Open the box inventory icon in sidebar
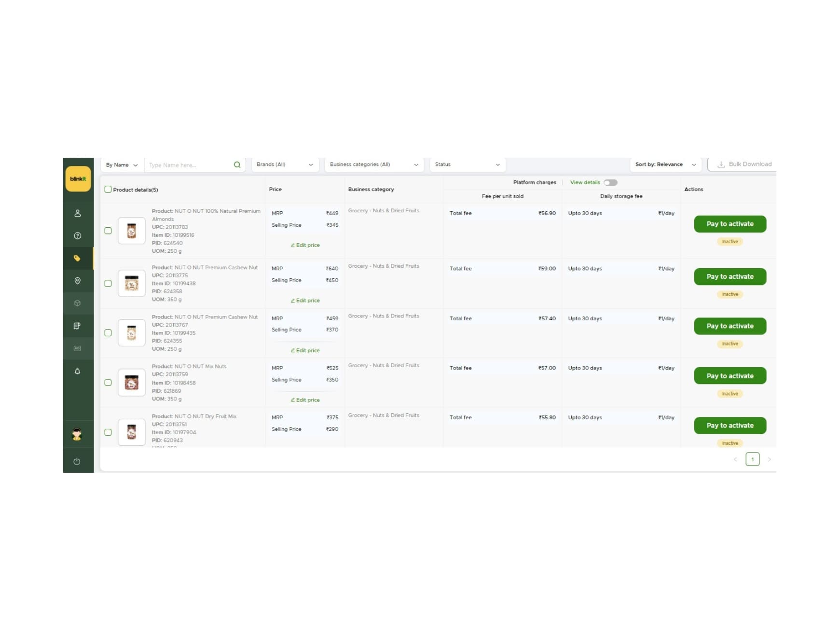This screenshot has width=840, height=630. (77, 303)
